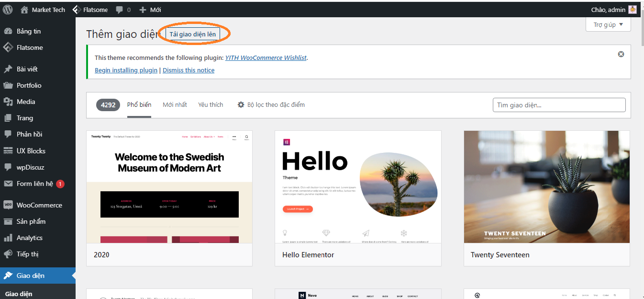Open Bộ lọc theo đặc điểm filter
Viewport: 644px width, 299px height.
[271, 104]
